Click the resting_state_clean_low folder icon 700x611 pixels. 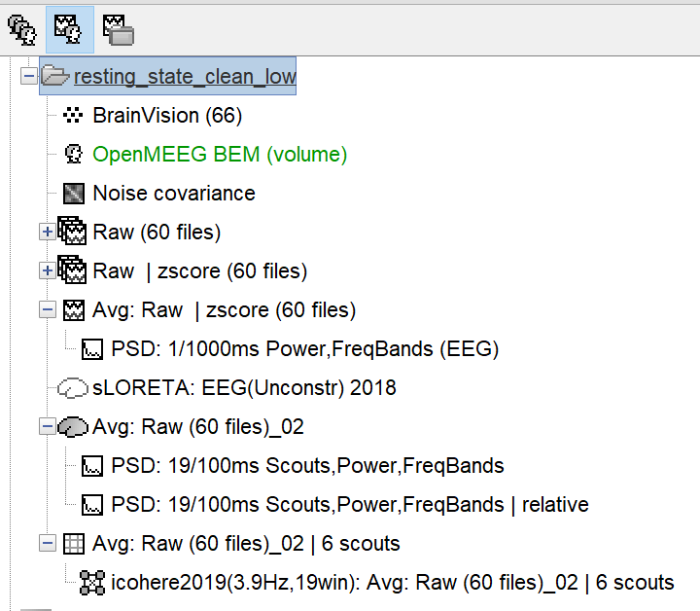coord(56,77)
